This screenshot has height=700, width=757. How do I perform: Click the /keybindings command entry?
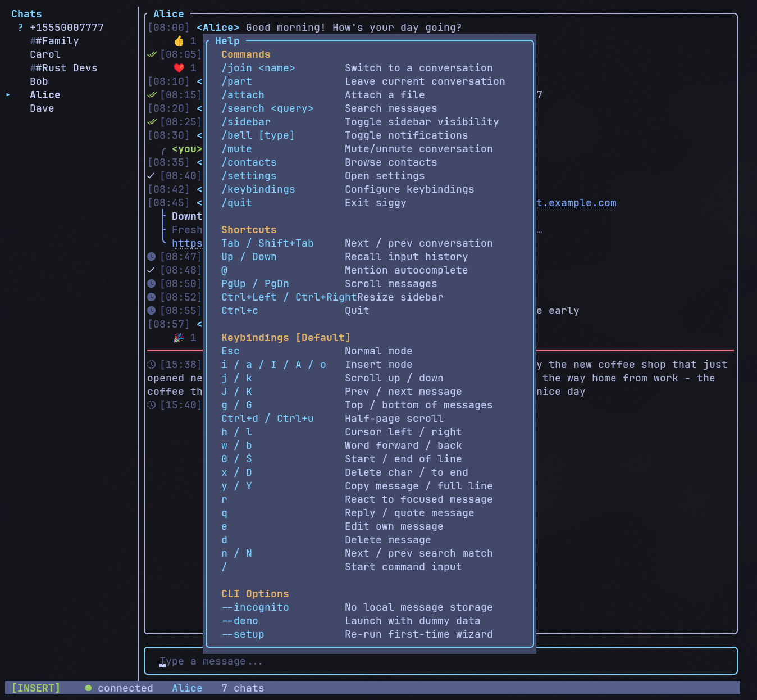[258, 189]
